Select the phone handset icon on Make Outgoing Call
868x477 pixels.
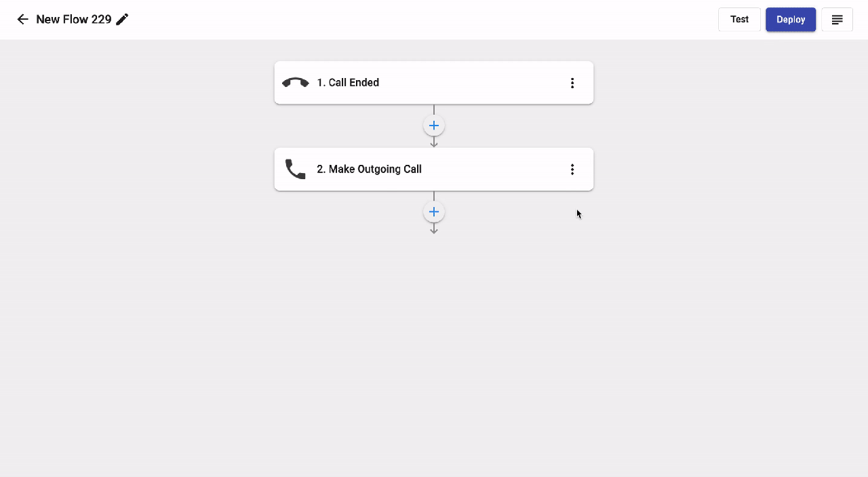point(295,169)
